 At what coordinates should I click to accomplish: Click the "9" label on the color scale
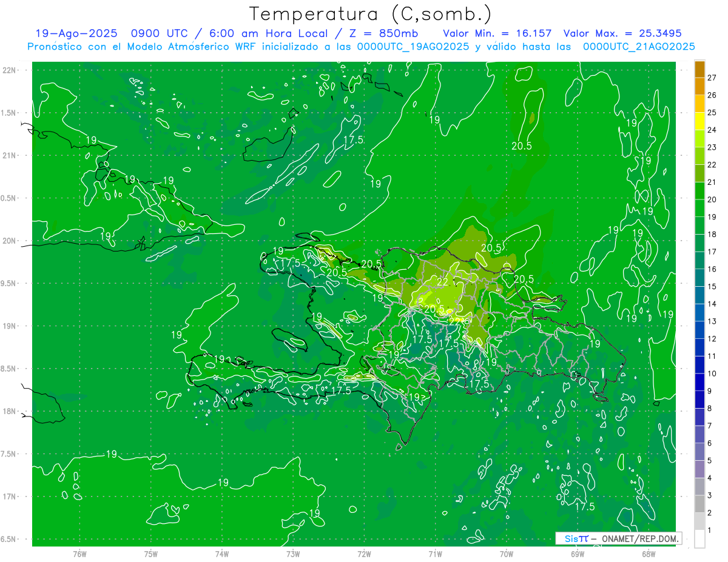[x=709, y=391]
